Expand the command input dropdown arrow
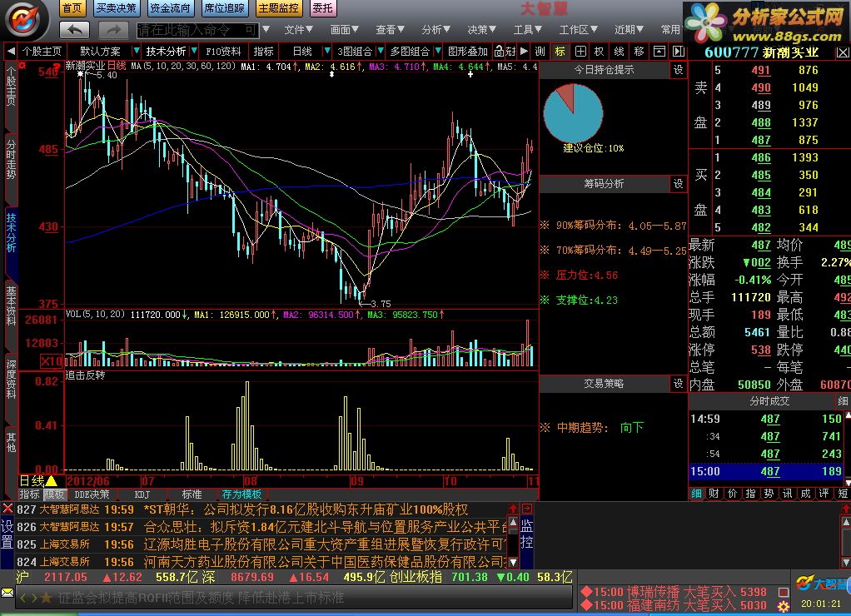The image size is (851, 616). 266,29
